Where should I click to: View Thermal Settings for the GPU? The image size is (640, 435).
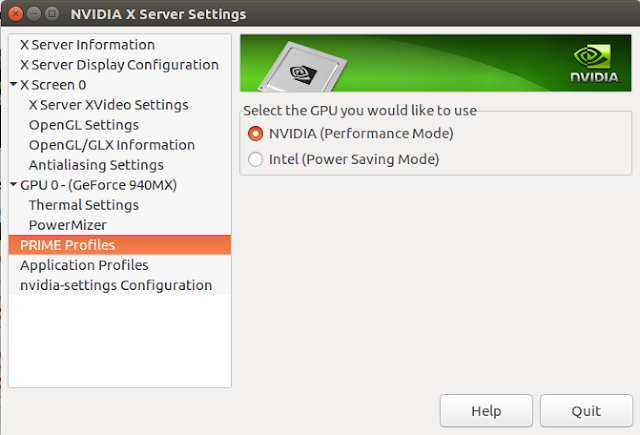pyautogui.click(x=84, y=205)
